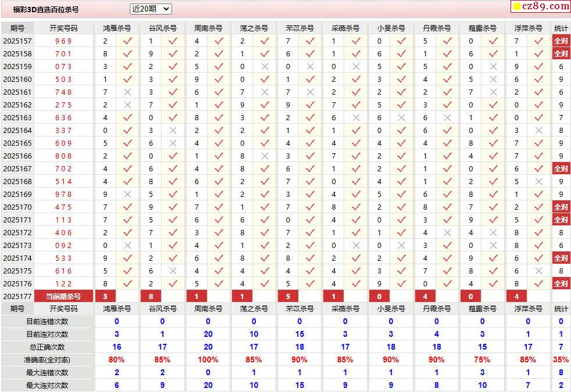
Task: Click the red check under 浮萍杀号 for 2025176
Action: point(538,283)
